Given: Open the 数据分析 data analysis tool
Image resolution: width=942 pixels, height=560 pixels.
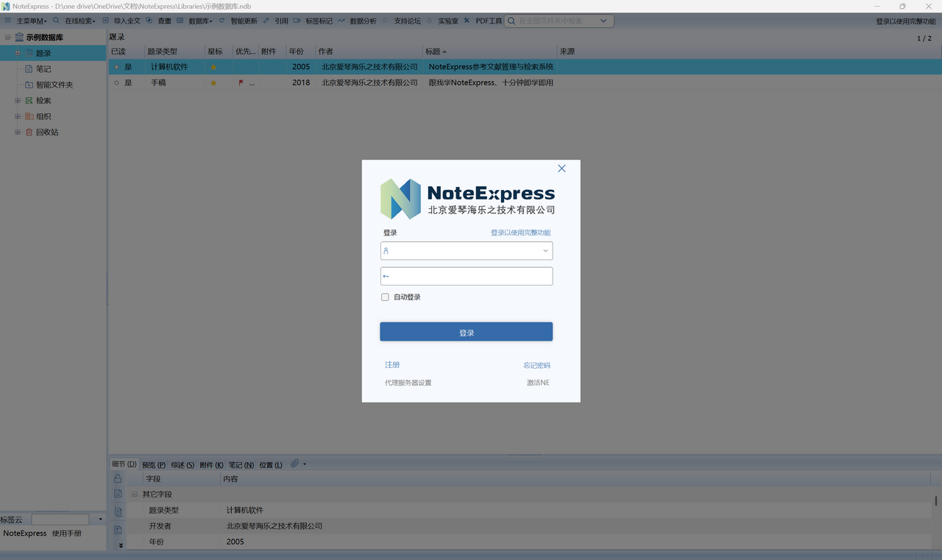Looking at the screenshot, I should [x=362, y=21].
